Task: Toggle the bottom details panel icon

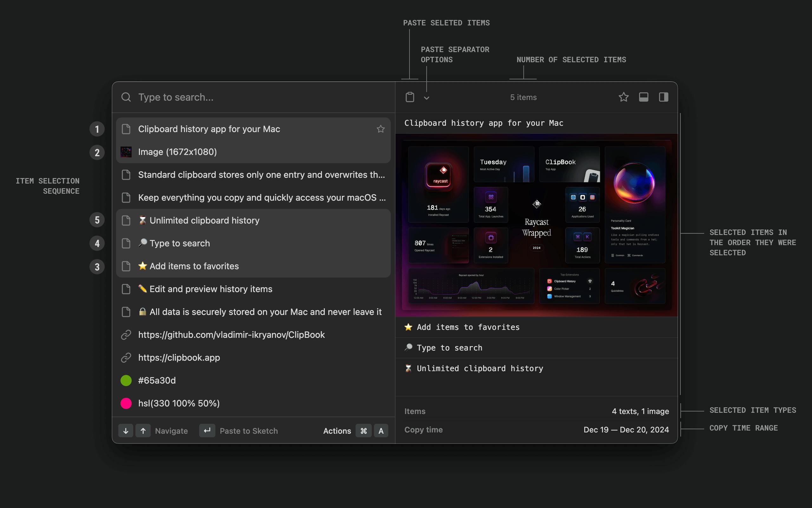Action: (644, 97)
